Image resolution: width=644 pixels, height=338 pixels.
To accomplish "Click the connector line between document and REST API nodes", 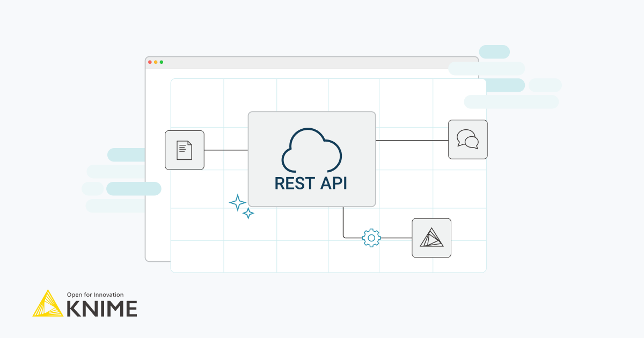I will [225, 150].
